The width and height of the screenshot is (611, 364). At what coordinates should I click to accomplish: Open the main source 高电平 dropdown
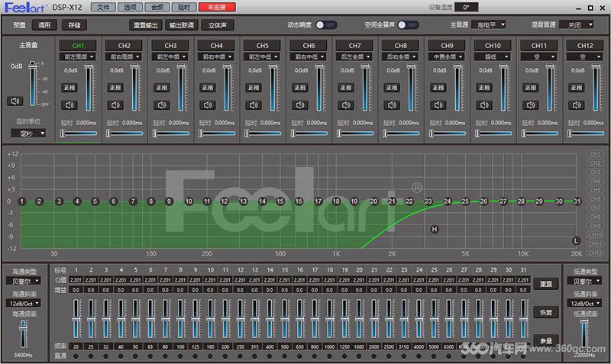pos(489,25)
